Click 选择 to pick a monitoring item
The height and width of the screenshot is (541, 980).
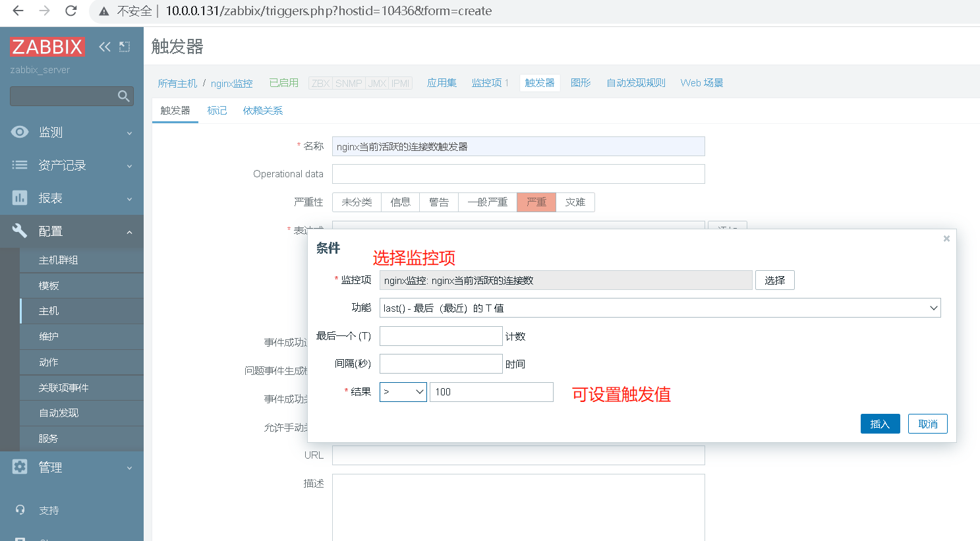click(775, 280)
